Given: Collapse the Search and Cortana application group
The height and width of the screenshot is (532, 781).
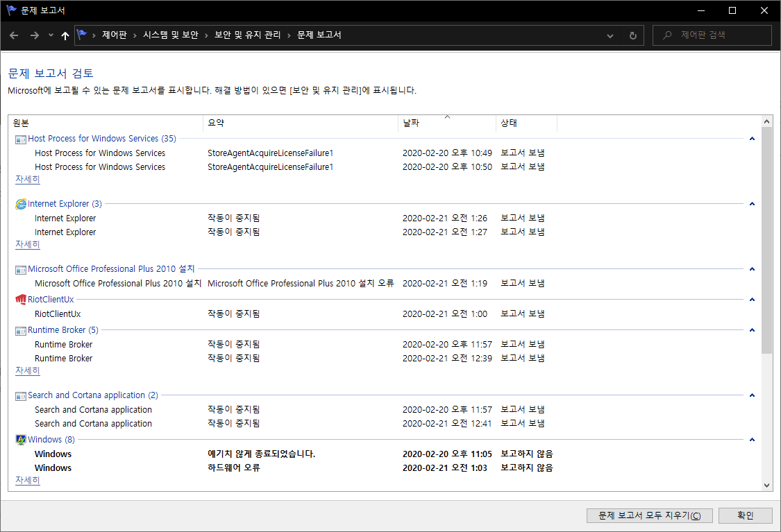Looking at the screenshot, I should 752,395.
